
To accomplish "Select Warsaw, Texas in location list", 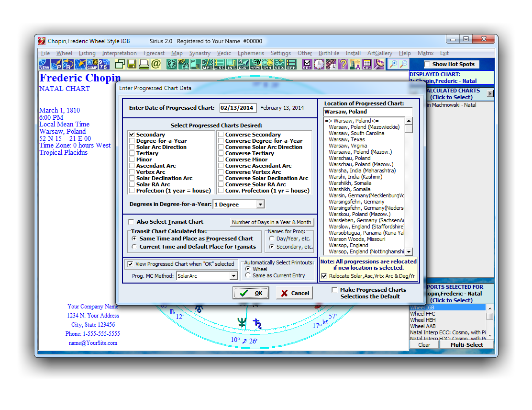I will [x=347, y=139].
